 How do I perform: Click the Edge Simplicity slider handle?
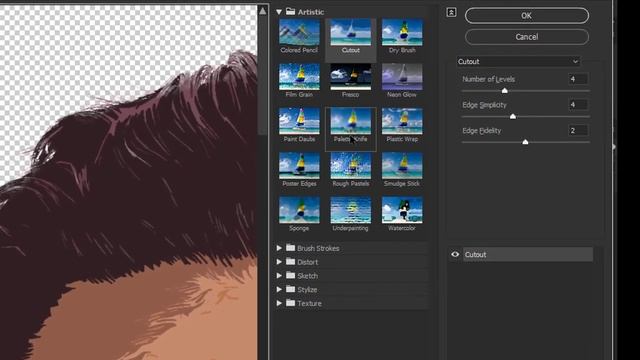coord(513,116)
